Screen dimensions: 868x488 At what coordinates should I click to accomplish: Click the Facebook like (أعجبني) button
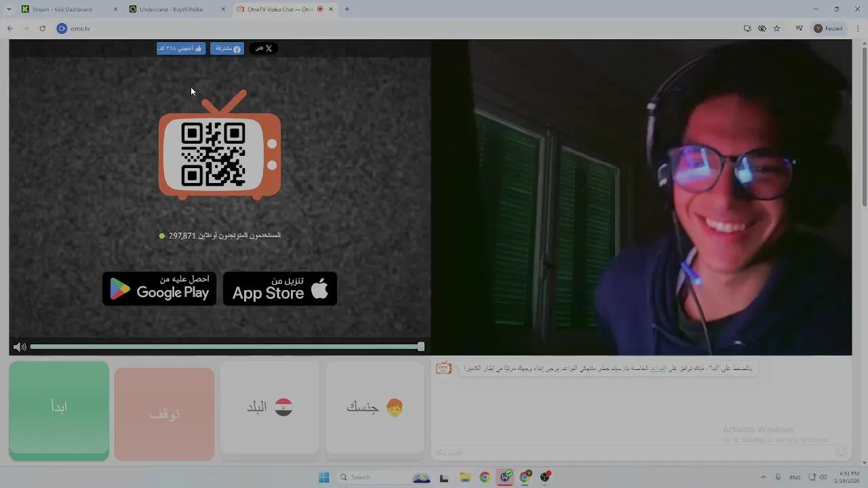click(181, 48)
